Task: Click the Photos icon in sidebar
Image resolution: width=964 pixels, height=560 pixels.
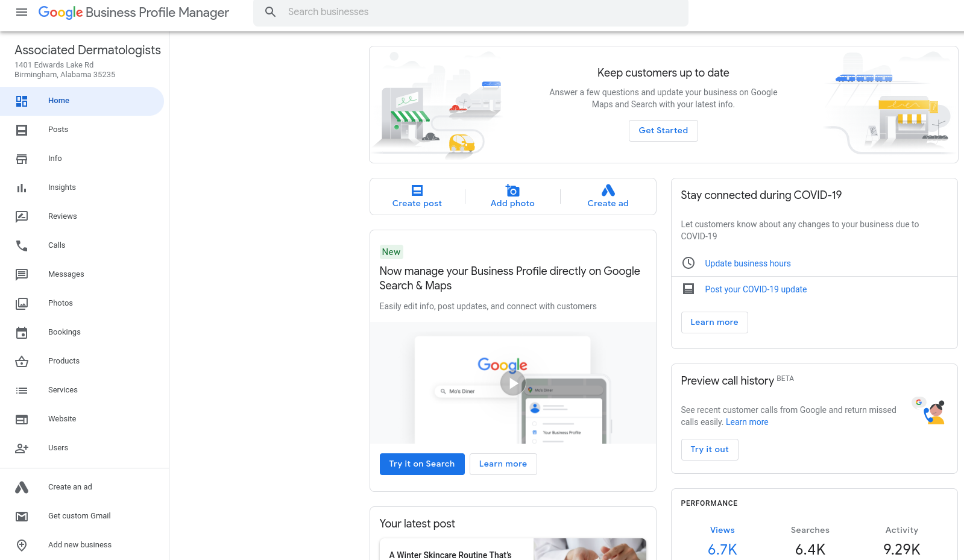Action: tap(22, 304)
